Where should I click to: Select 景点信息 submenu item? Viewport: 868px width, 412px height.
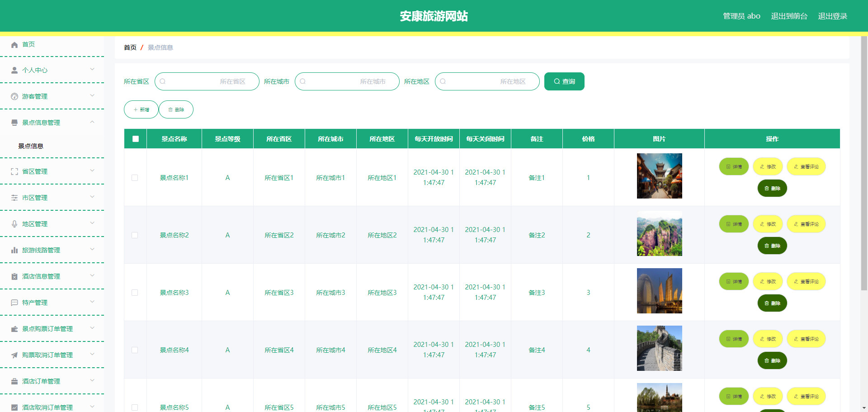click(x=31, y=146)
